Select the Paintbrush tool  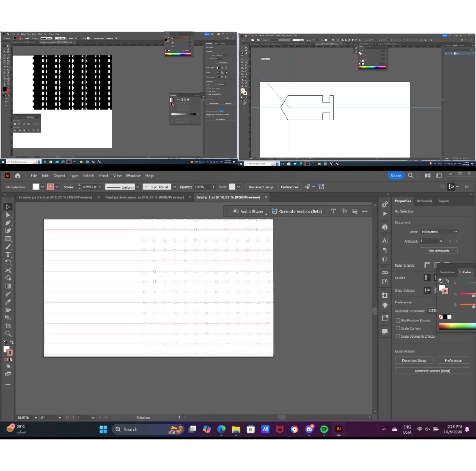tap(8, 247)
